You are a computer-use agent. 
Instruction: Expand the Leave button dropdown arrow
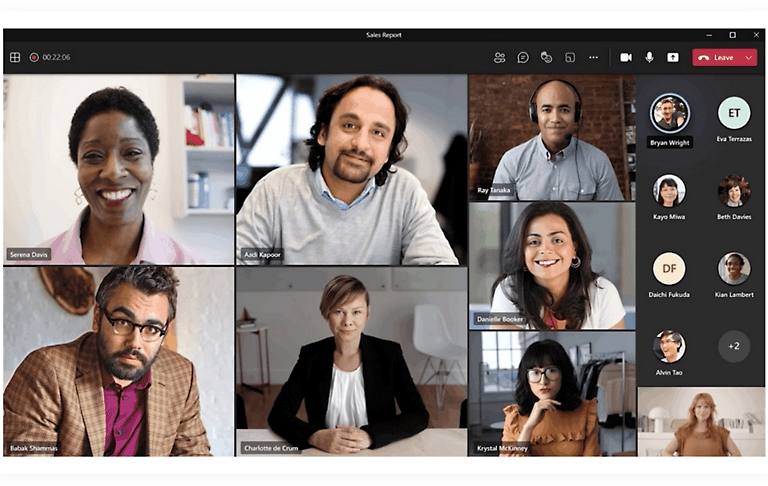pyautogui.click(x=749, y=57)
